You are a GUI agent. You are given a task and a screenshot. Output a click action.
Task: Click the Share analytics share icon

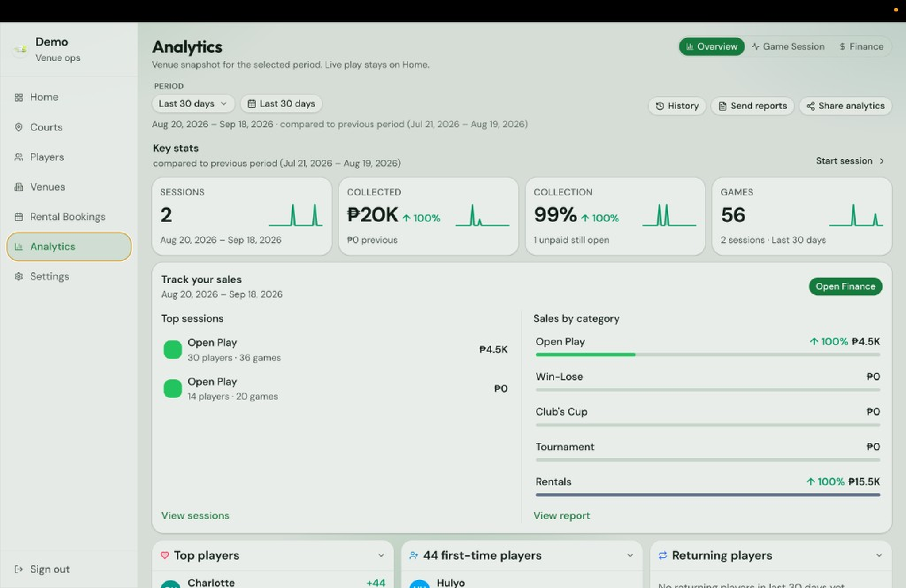click(810, 106)
